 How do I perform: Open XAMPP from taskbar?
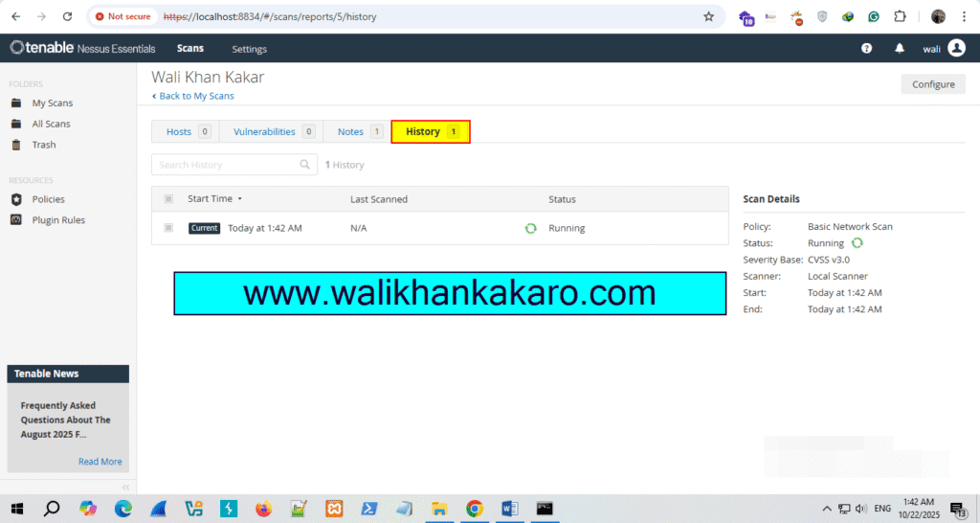coord(334,509)
